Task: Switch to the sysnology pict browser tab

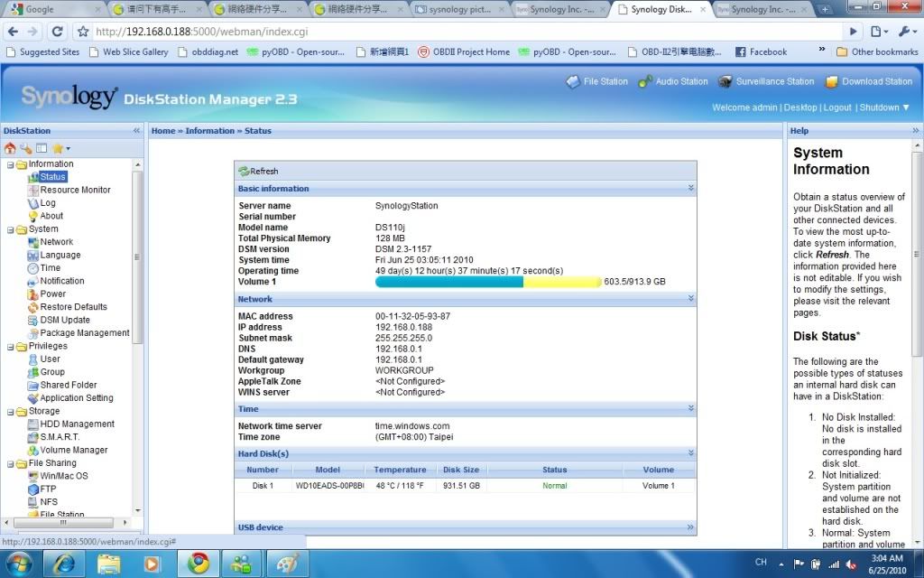Action: (459, 10)
